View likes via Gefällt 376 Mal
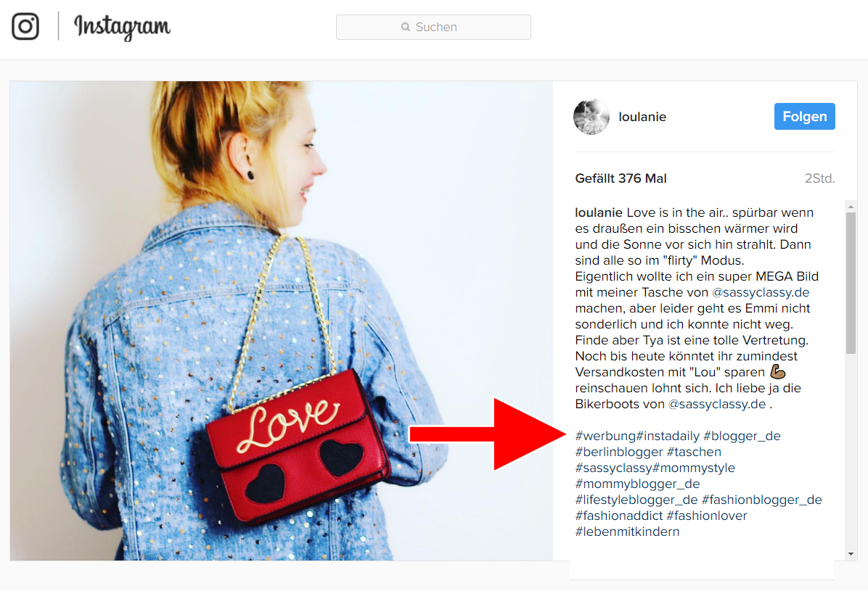The image size is (868, 591). pos(621,178)
